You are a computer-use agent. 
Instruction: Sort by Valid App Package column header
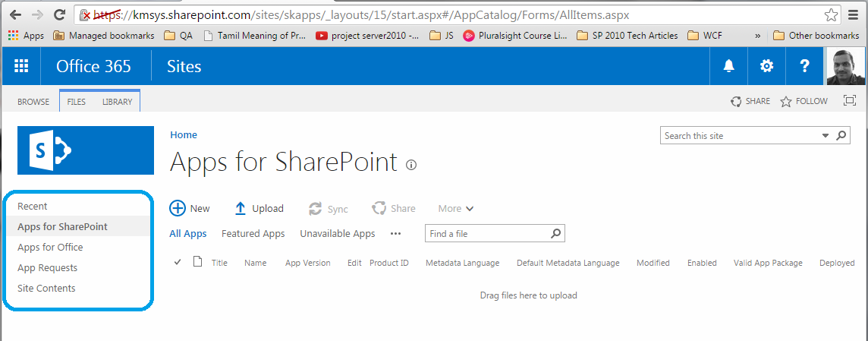point(768,263)
